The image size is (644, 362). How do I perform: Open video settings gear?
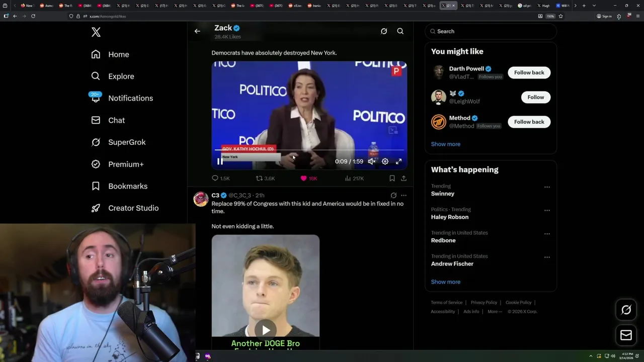[x=385, y=161]
